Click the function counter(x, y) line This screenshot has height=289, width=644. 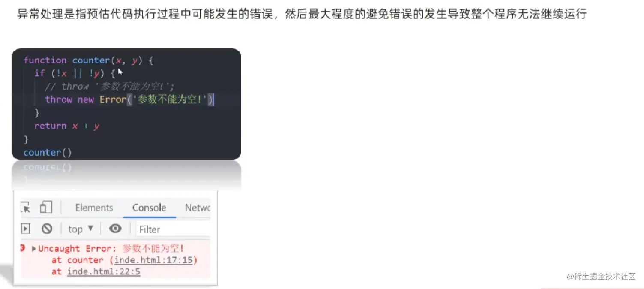(x=88, y=60)
